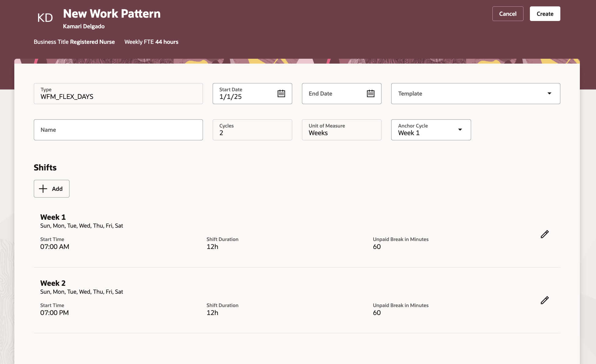Click the plus icon to add a shift
This screenshot has height=364, width=596.
(43, 189)
